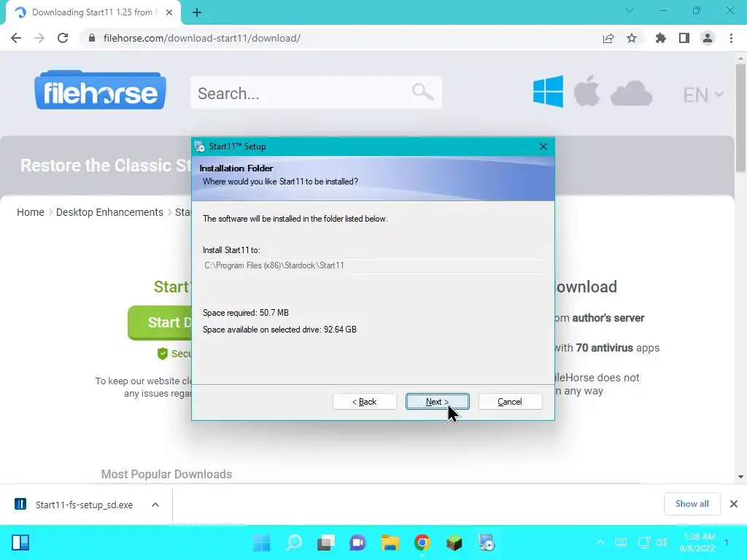Click Chrome forward arrow
747x560 pixels.
39,38
